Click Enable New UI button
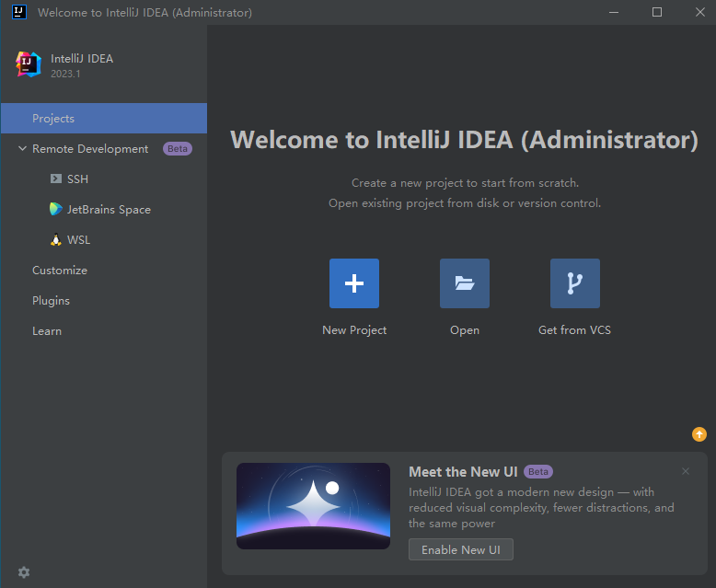Viewport: 716px width, 588px height. coord(461,549)
